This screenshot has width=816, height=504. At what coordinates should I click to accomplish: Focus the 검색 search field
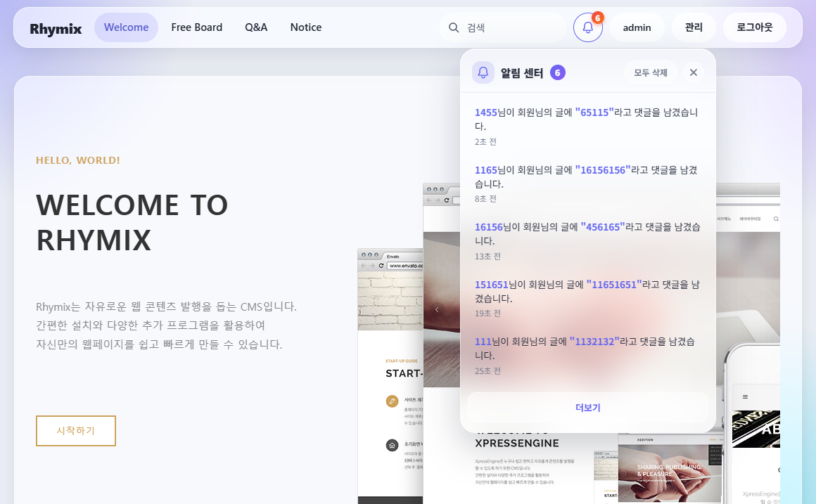coord(503,27)
